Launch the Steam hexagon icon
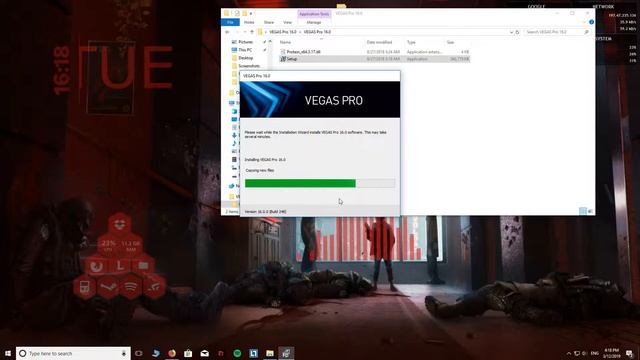 pyautogui.click(x=108, y=287)
